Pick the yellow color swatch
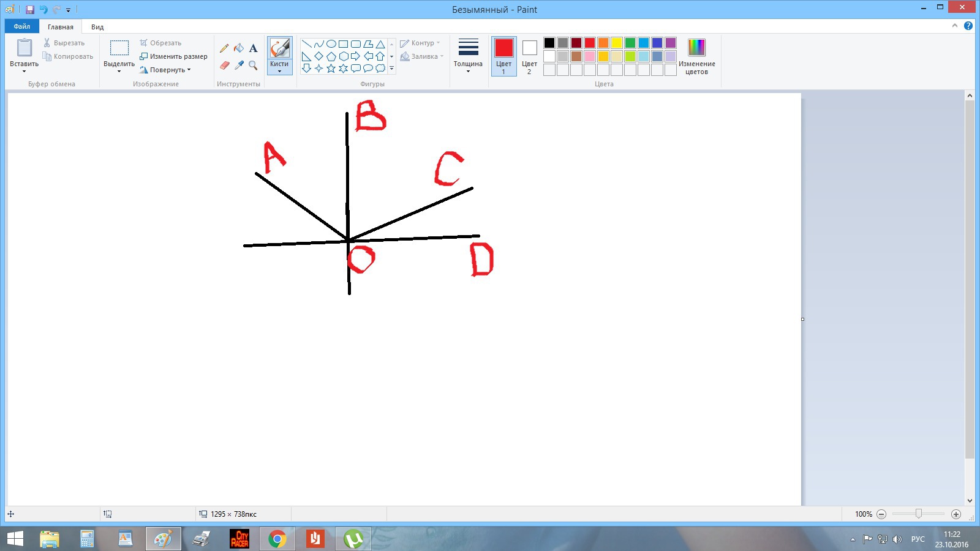The width and height of the screenshot is (980, 551). (616, 43)
